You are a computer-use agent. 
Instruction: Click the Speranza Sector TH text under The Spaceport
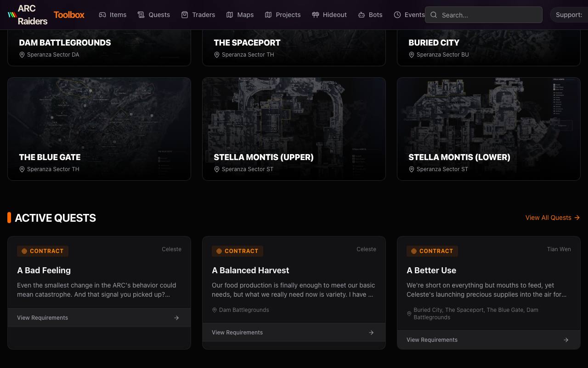point(248,55)
